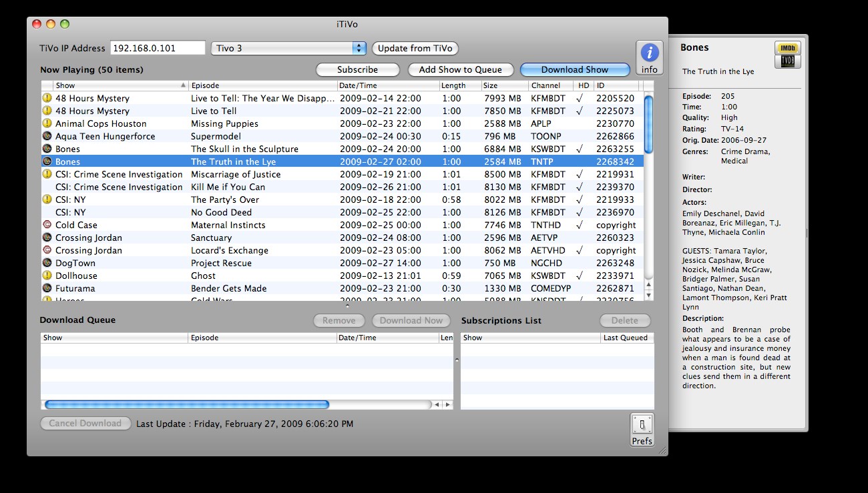Open IMDb page for Bones

(787, 48)
